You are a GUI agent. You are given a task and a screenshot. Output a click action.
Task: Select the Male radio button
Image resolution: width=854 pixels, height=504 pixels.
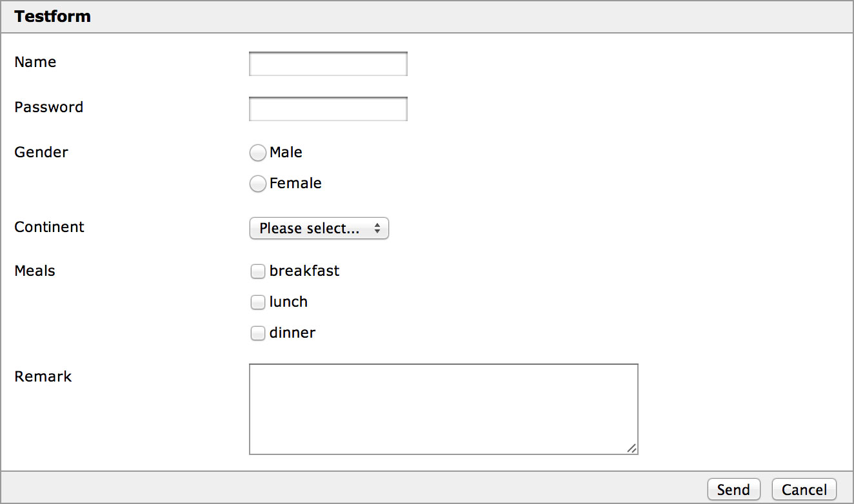click(x=257, y=152)
